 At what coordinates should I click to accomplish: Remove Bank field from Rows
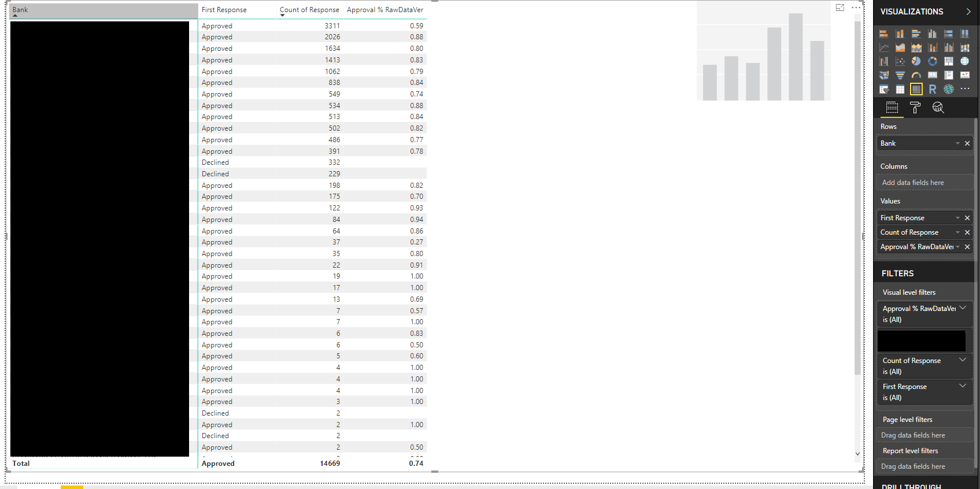pyautogui.click(x=967, y=143)
